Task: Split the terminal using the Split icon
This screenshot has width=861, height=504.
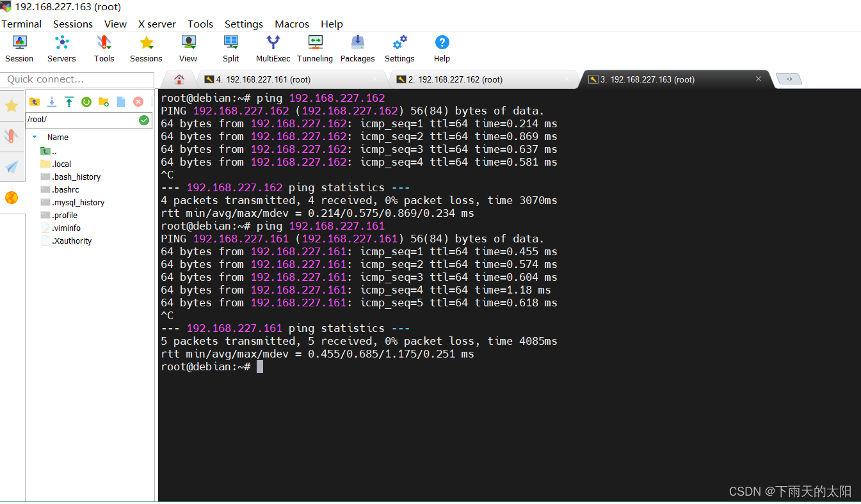Action: [x=230, y=49]
